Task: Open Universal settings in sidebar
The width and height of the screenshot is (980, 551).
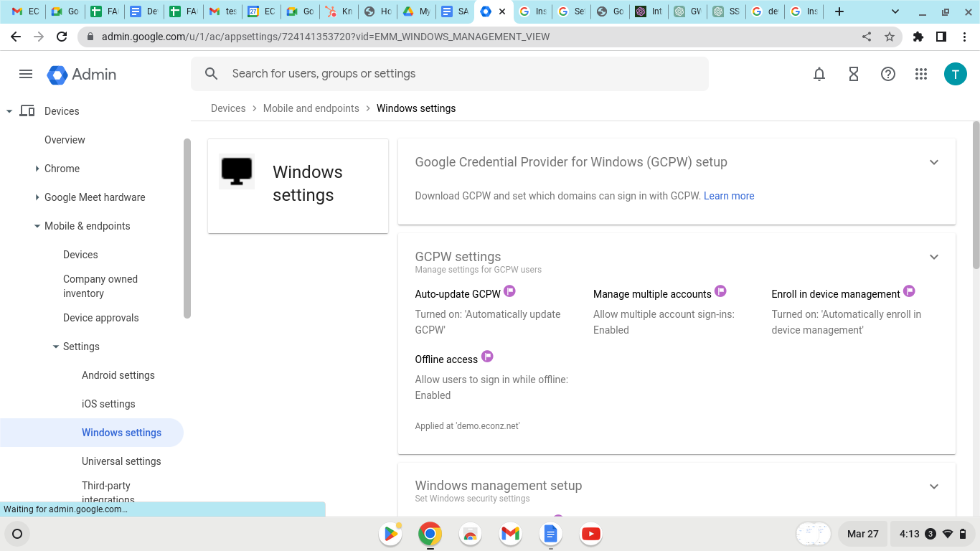Action: pos(121,461)
